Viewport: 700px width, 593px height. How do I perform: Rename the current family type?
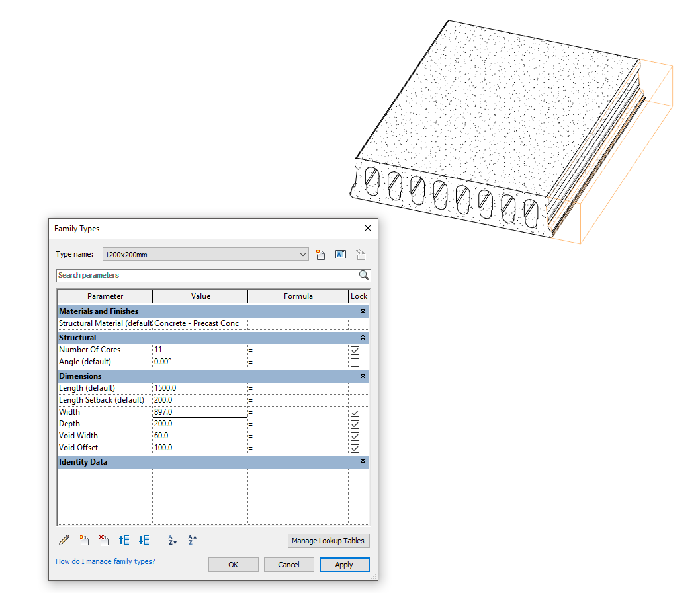pos(340,254)
